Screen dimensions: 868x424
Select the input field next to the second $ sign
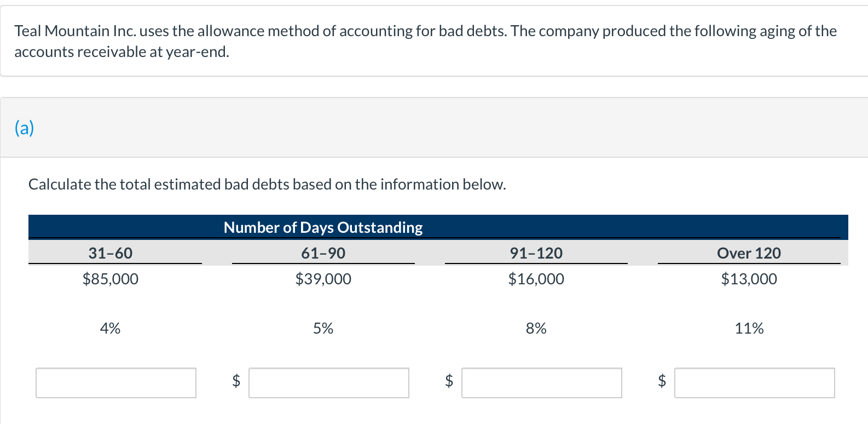coord(329,383)
